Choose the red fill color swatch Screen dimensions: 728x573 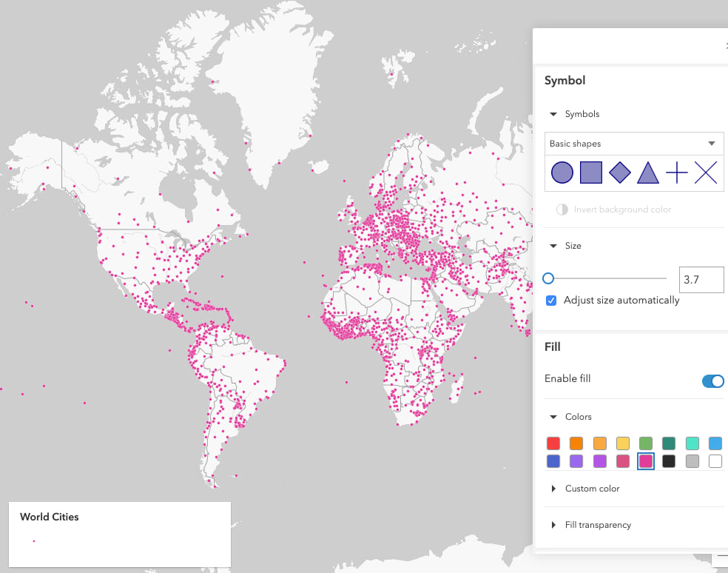(553, 443)
